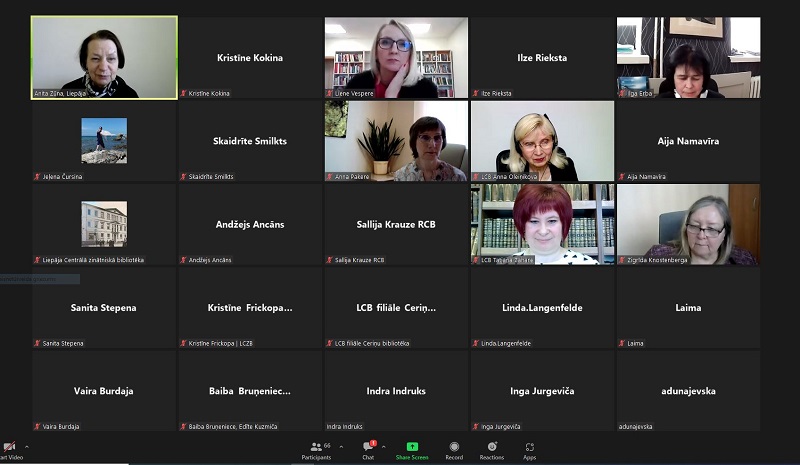The height and width of the screenshot is (465, 800).
Task: Click the large Indra Indruks name
Action: [x=396, y=390]
